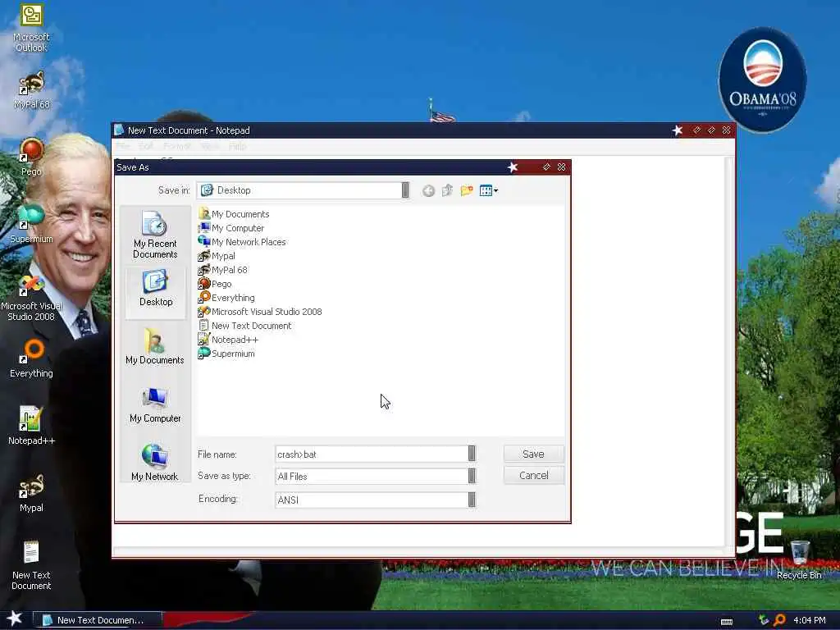Image resolution: width=840 pixels, height=630 pixels.
Task: Click the Cancel button
Action: [533, 475]
